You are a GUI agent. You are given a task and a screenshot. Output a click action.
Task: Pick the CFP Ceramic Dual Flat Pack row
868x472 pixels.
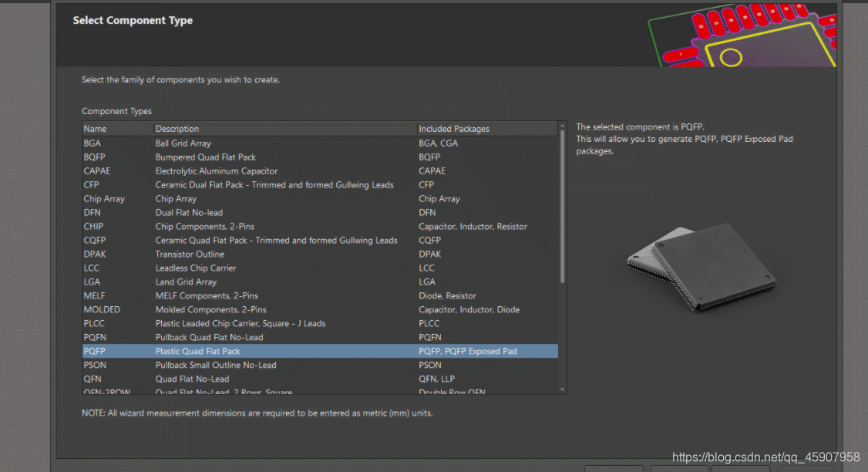tap(231, 185)
